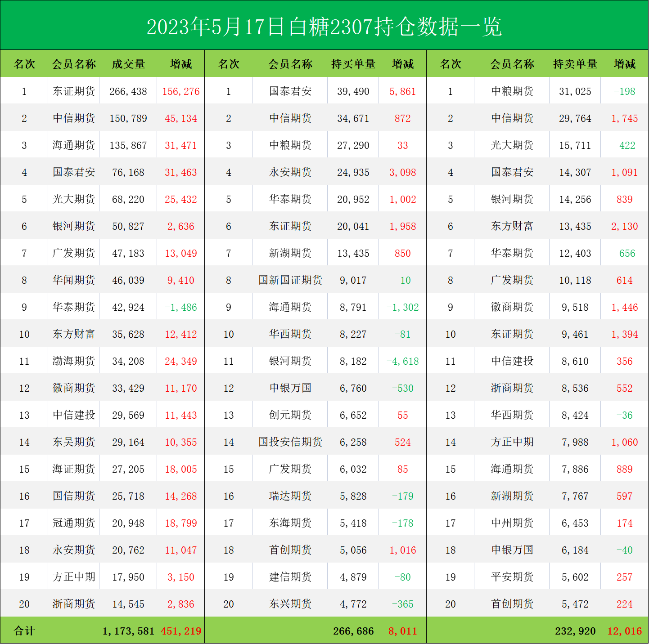Screen dimensions: 649x644
Task: Select the member name 海证期货
Action: (74, 469)
